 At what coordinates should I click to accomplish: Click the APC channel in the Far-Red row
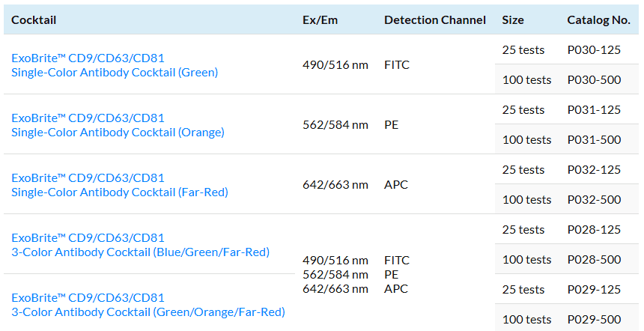(396, 185)
